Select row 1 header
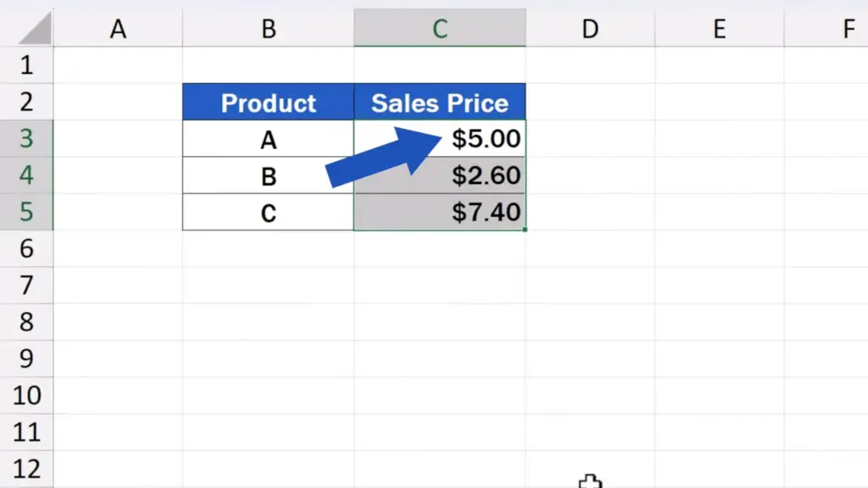 pos(26,65)
